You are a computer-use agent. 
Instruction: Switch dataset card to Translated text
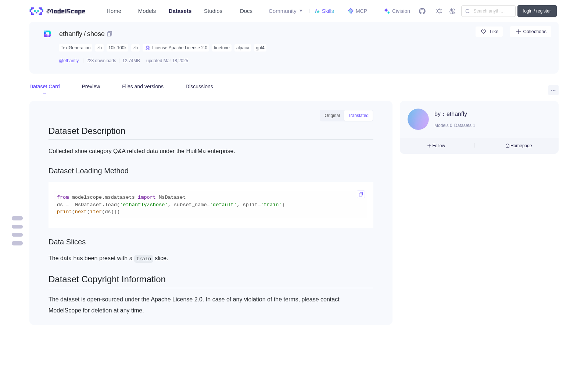(358, 116)
